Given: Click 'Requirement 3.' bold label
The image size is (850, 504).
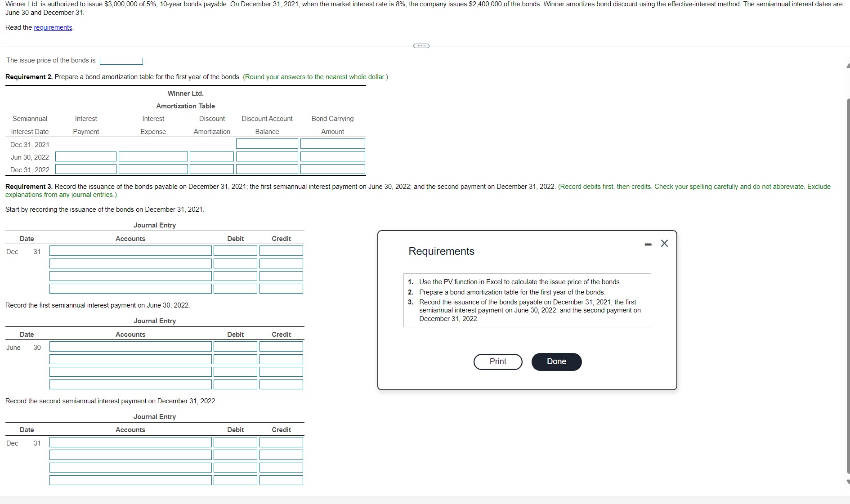Looking at the screenshot, I should pos(29,187).
